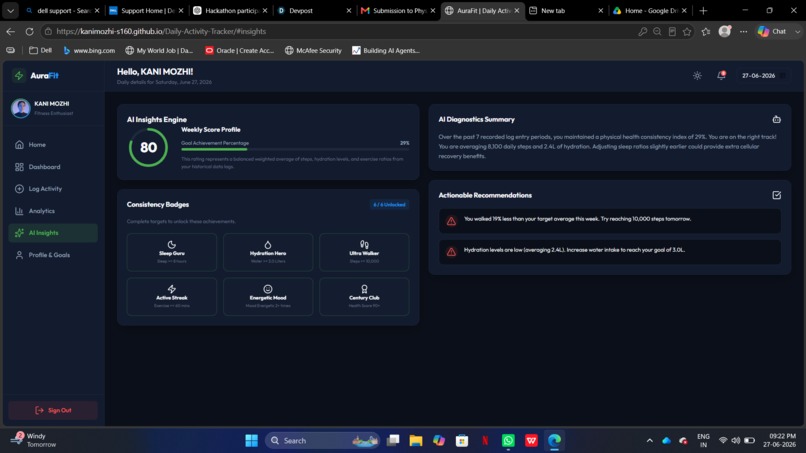Open Oracle Create Account bookmark
Screen dimensions: 806x453
click(240, 50)
